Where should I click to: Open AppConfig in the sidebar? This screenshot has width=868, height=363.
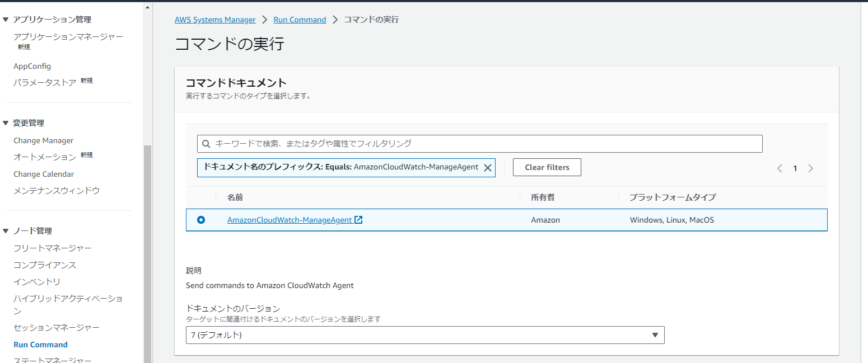(x=32, y=66)
